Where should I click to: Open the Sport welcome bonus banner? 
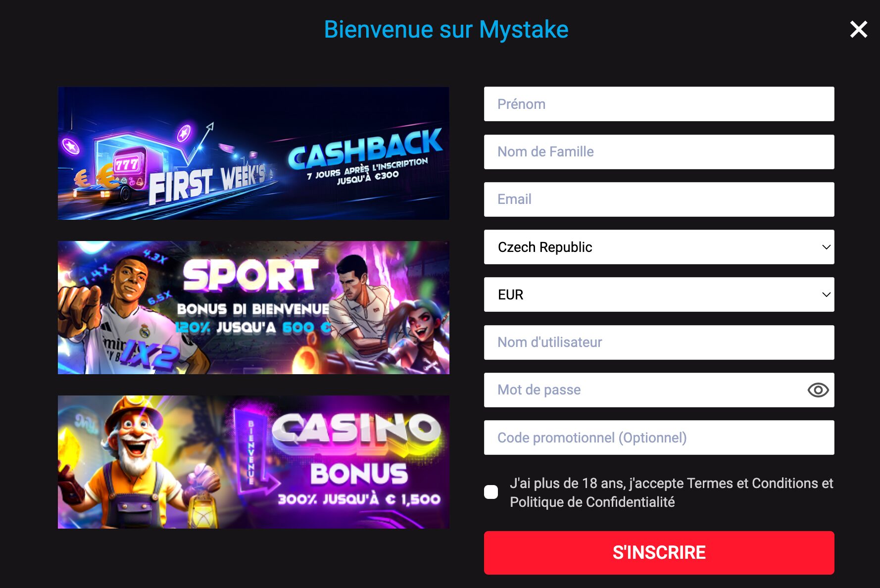pos(253,307)
